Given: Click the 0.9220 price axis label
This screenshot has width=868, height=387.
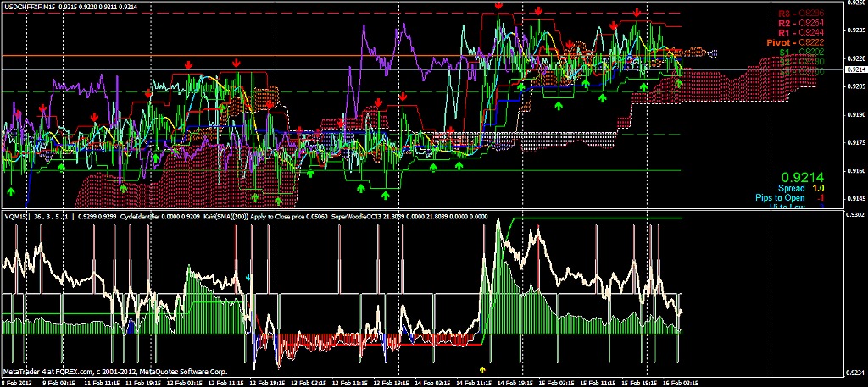Looking at the screenshot, I should tap(856, 58).
